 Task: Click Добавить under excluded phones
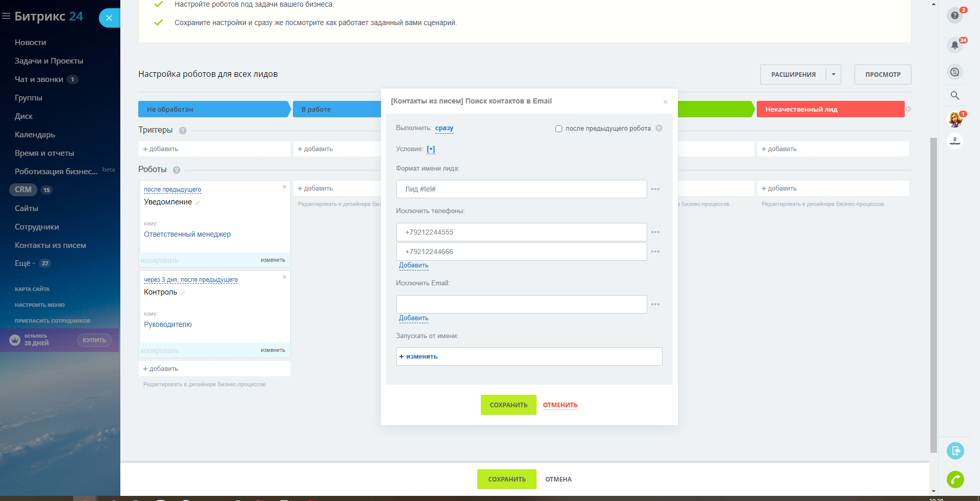[414, 265]
